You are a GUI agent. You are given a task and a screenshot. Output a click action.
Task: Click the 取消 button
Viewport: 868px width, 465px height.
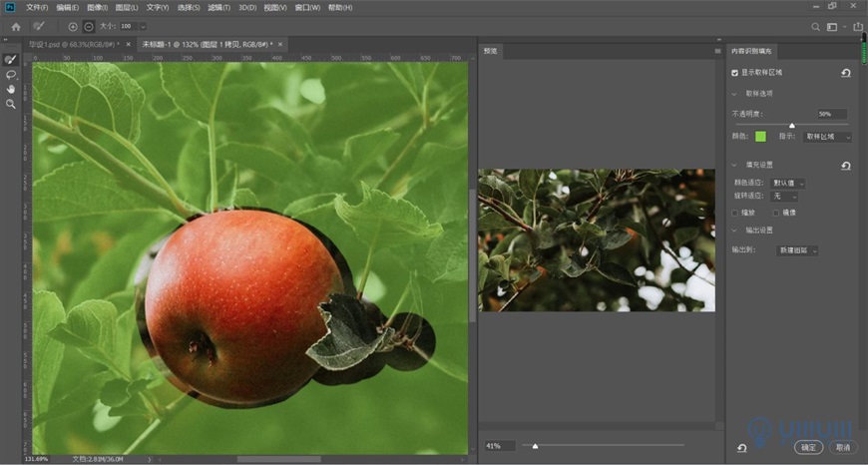coord(842,447)
